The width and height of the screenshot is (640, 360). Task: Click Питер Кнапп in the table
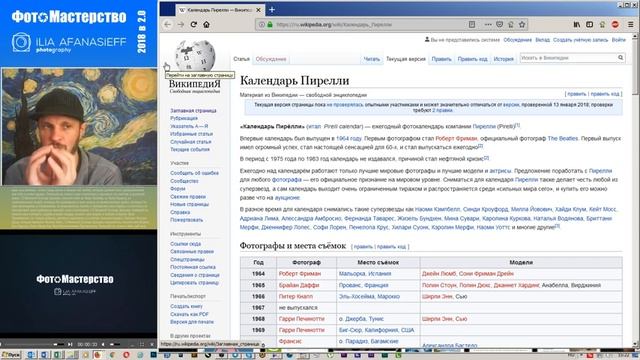point(296,296)
